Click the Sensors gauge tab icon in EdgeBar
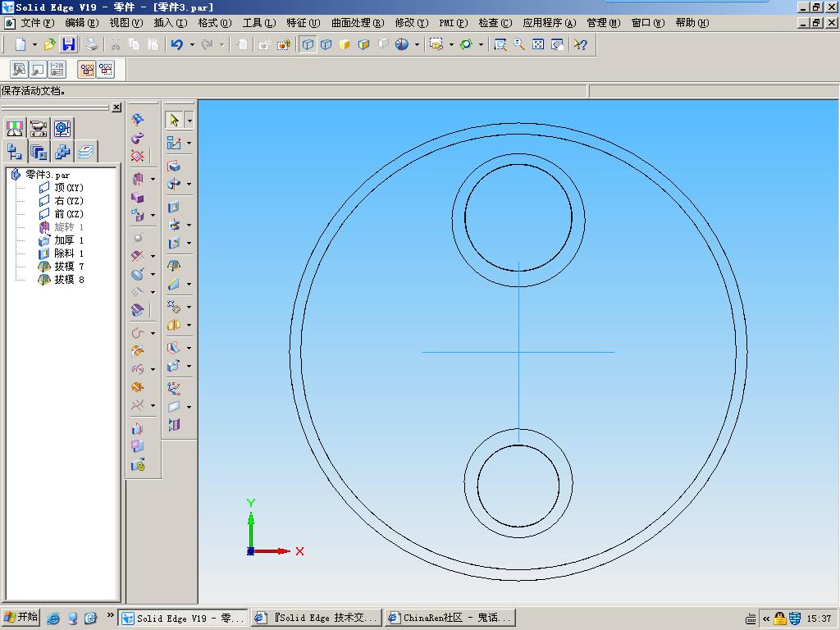This screenshot has width=840, height=630. (15, 129)
